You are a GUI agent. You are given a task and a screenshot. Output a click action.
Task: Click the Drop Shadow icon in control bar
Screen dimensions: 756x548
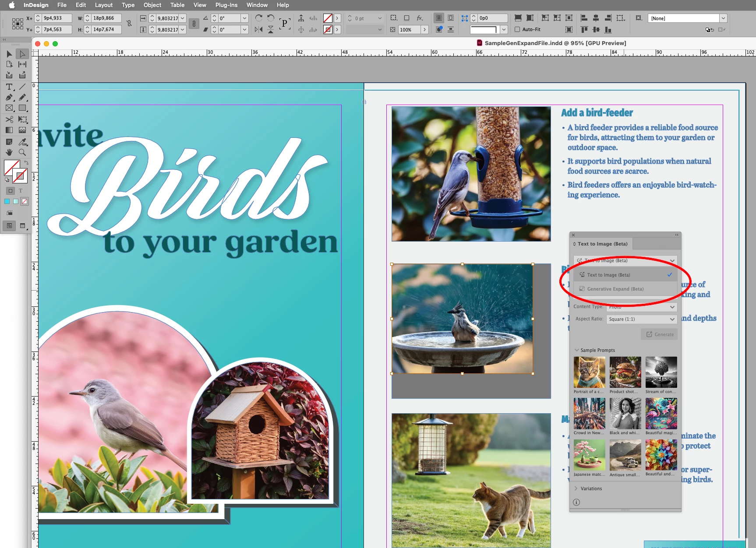point(407,18)
